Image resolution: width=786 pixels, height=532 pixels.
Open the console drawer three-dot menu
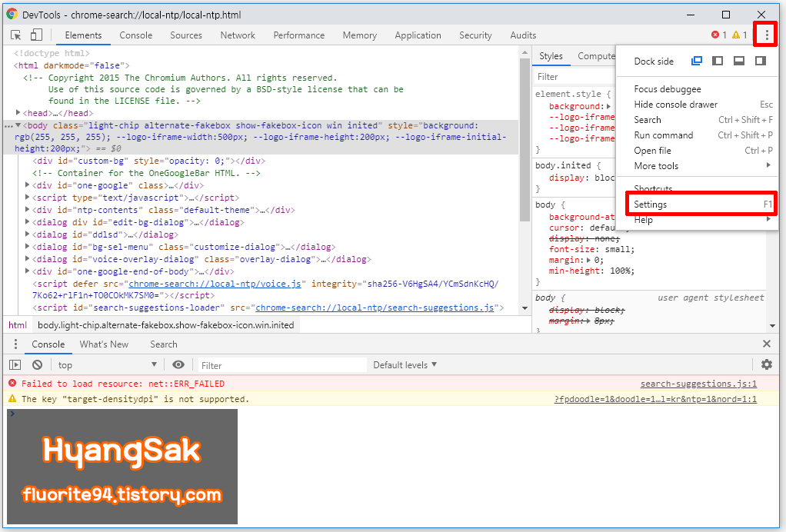pyautogui.click(x=15, y=344)
